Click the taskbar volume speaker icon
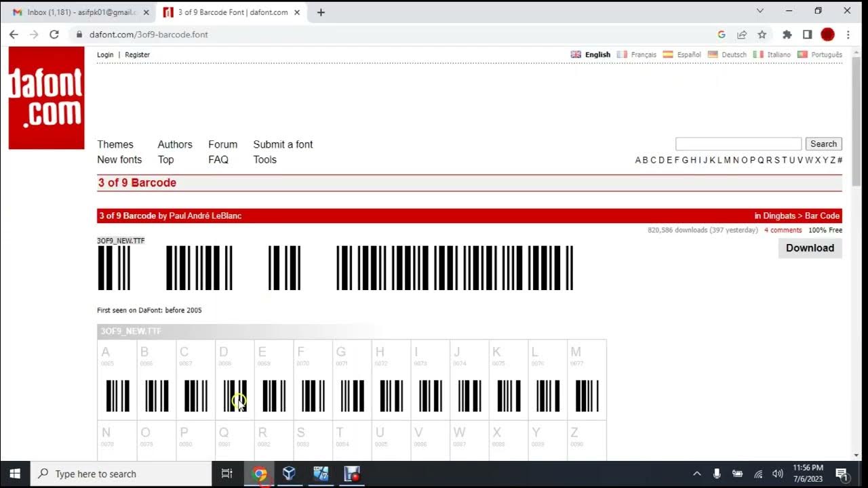Image resolution: width=868 pixels, height=488 pixels. point(778,474)
